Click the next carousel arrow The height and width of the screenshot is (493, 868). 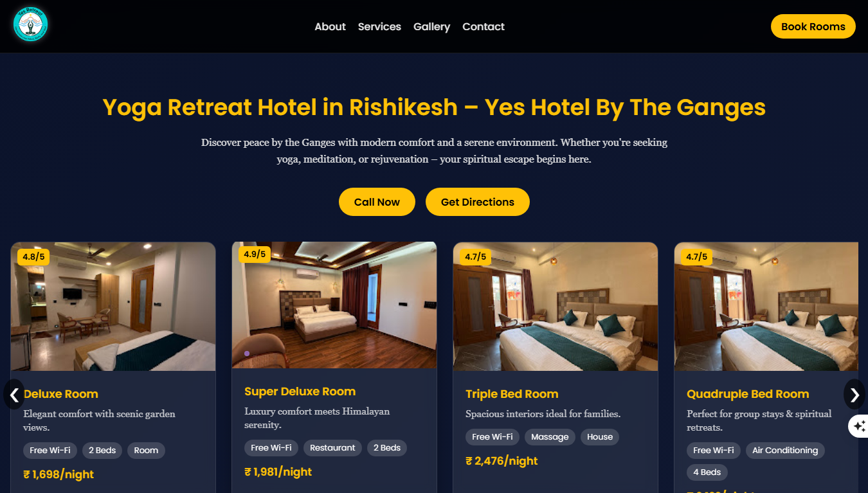[854, 395]
